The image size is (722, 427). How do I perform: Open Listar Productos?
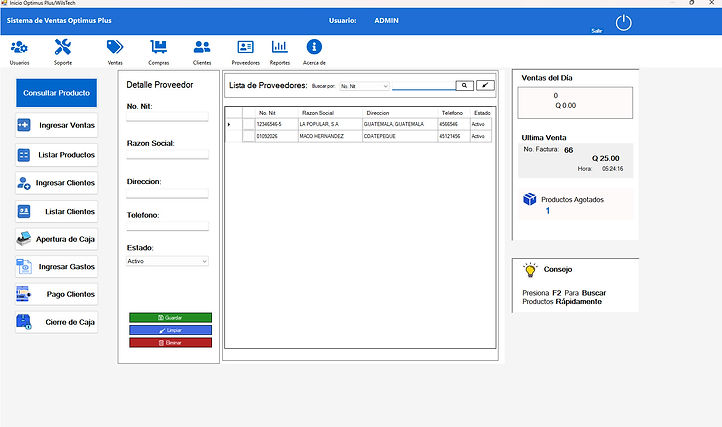pyautogui.click(x=57, y=155)
